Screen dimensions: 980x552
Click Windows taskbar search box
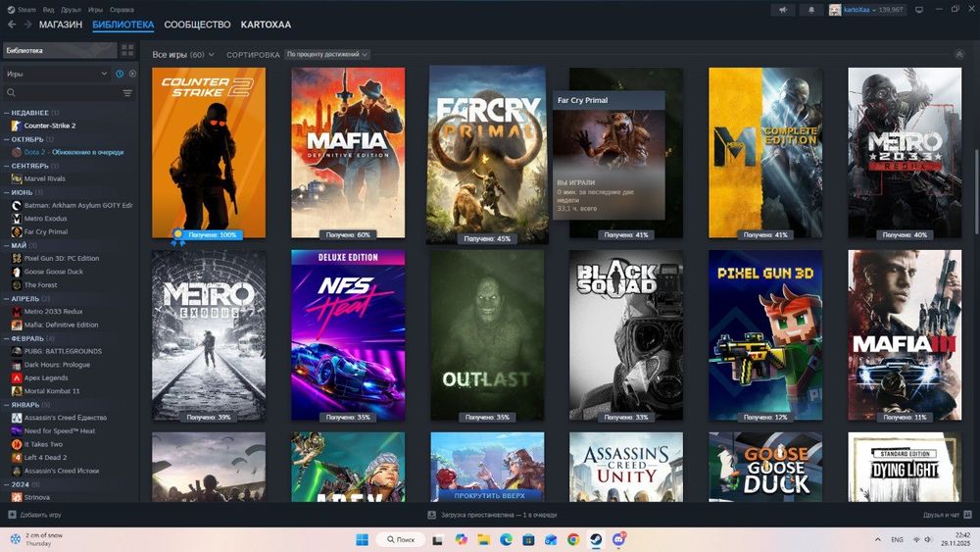pyautogui.click(x=401, y=539)
